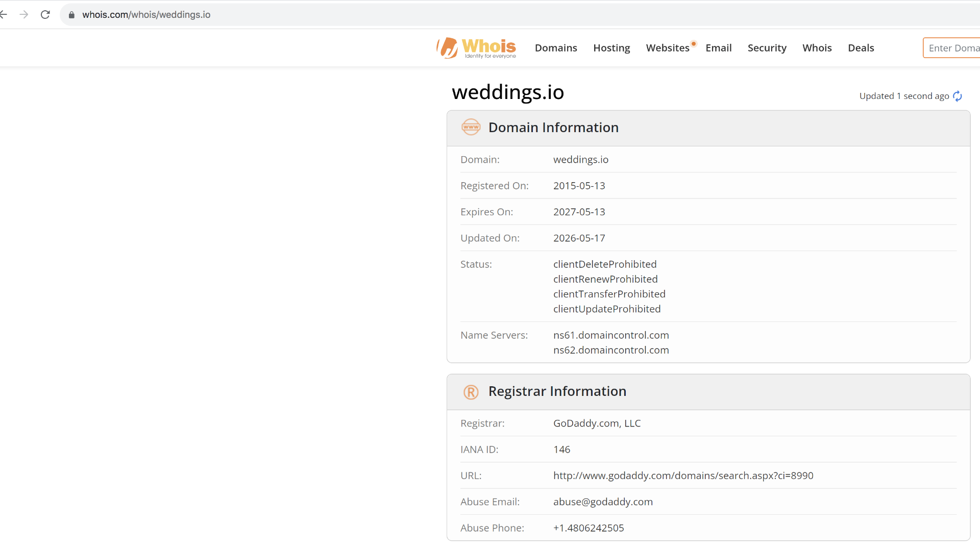The image size is (980, 550).
Task: Click the clientDeleteProhibited status
Action: (605, 264)
